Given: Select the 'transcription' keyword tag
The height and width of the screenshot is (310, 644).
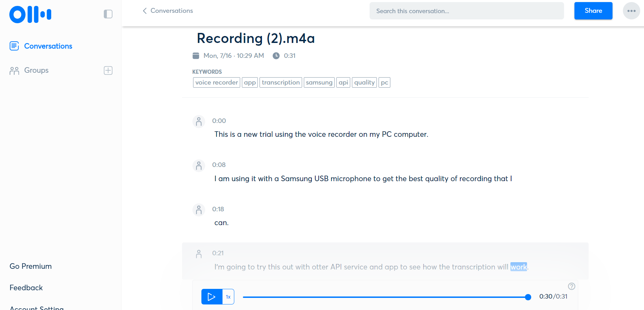Looking at the screenshot, I should tap(281, 82).
